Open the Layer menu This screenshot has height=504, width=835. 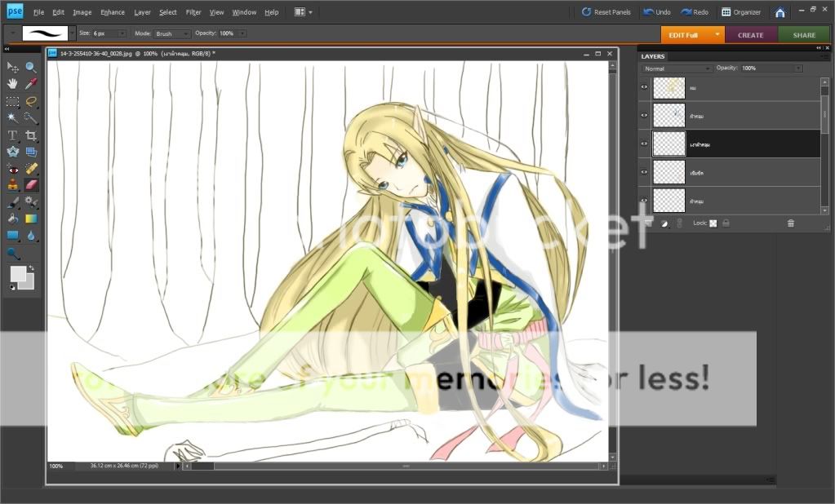[142, 12]
